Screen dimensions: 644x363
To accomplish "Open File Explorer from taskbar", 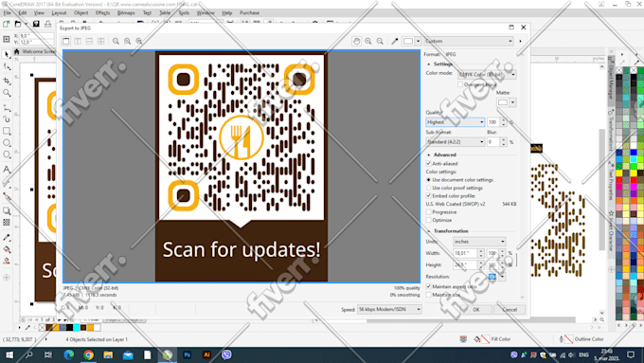I will [x=108, y=354].
